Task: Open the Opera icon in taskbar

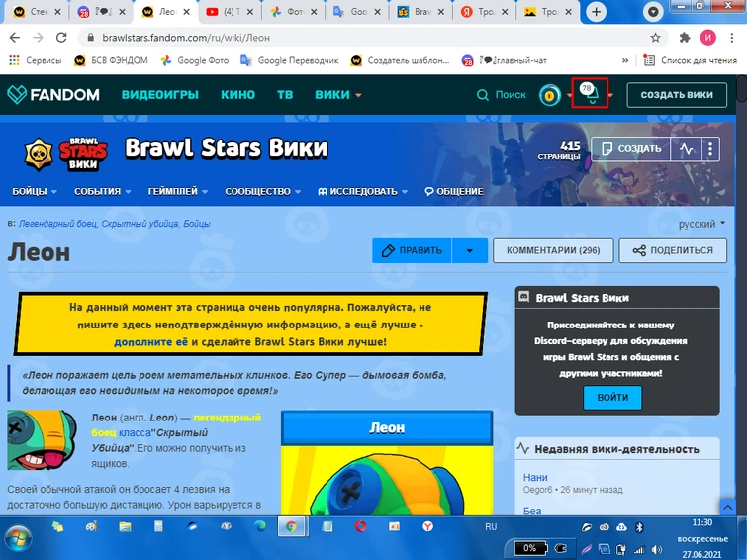Action: tap(360, 526)
